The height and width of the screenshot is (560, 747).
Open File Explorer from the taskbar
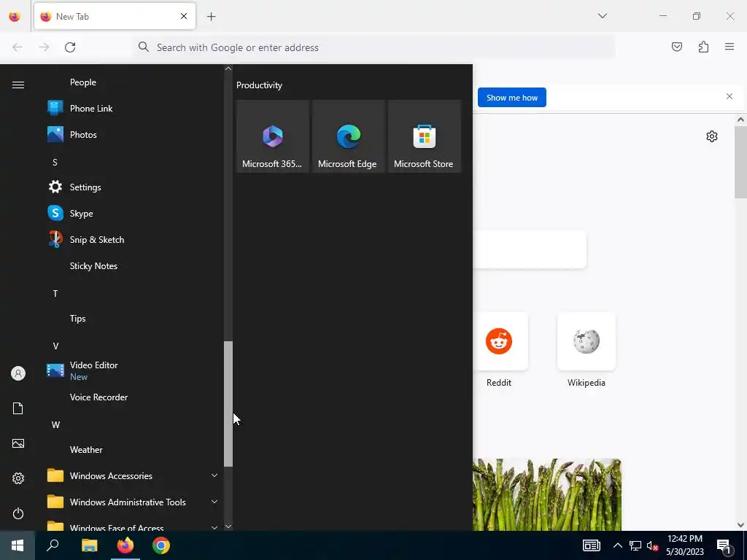tap(89, 545)
